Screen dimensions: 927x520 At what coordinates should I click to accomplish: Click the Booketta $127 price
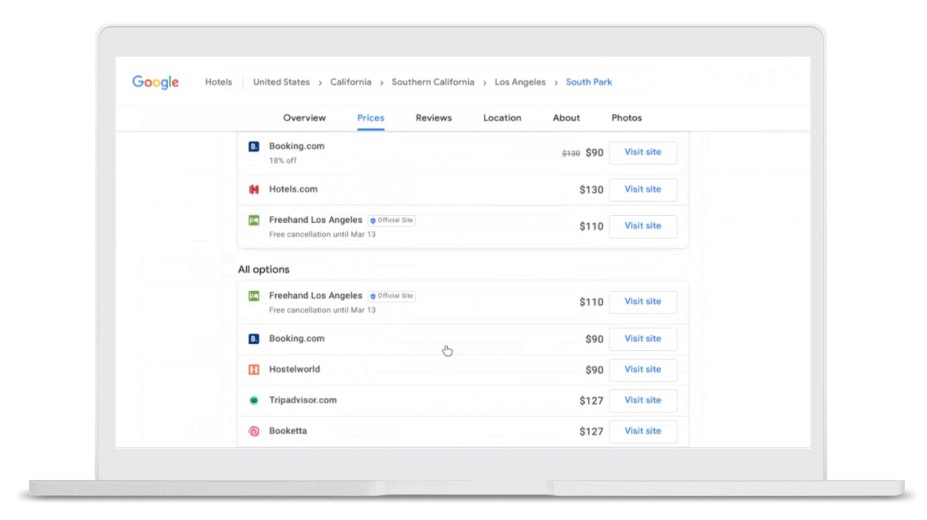pos(591,431)
